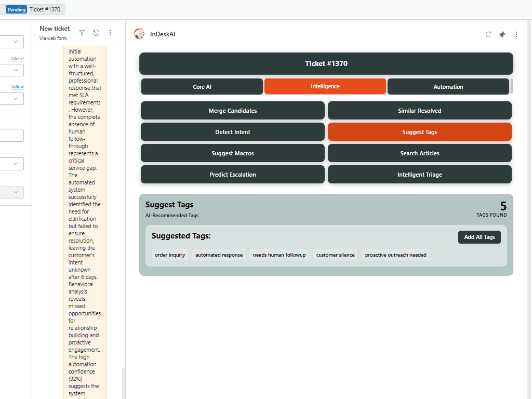Click the empty text field in left sidebar
Viewport: 532px width, 399px height.
(11, 136)
